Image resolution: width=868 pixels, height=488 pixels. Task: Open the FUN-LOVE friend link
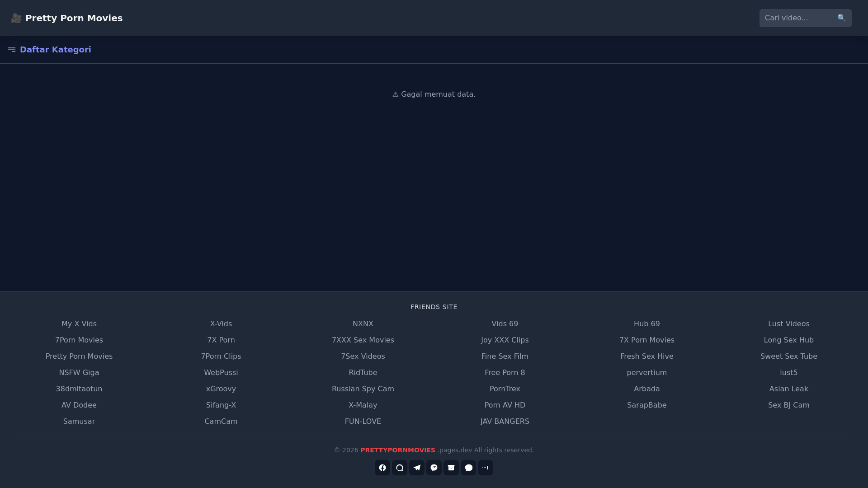363,422
